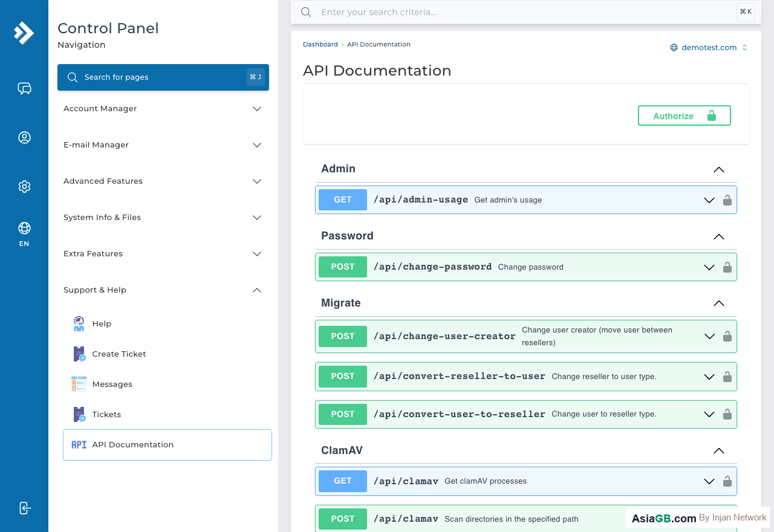The image size is (774, 532).
Task: Click POST badge for /api/clamav
Action: point(343,519)
